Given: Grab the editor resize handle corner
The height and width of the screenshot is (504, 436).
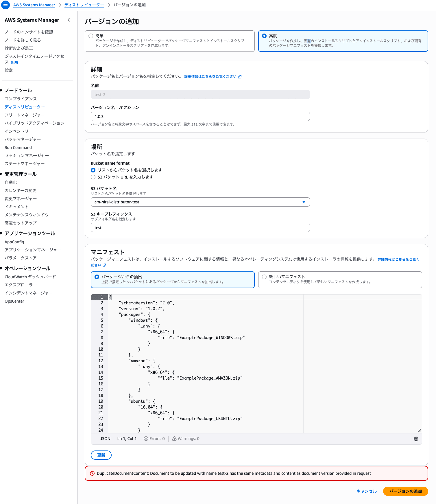Looking at the screenshot, I should (x=419, y=431).
